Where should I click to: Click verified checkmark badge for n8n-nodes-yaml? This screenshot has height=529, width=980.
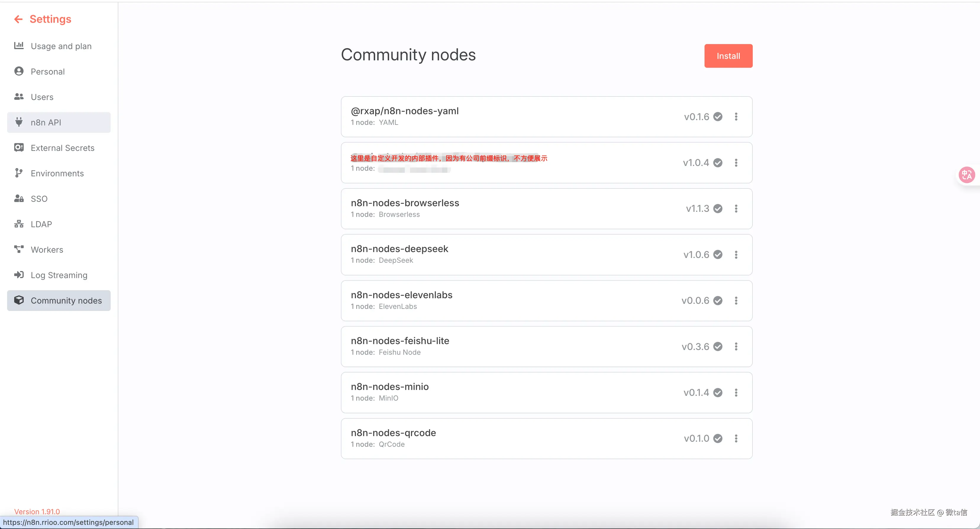tap(718, 117)
